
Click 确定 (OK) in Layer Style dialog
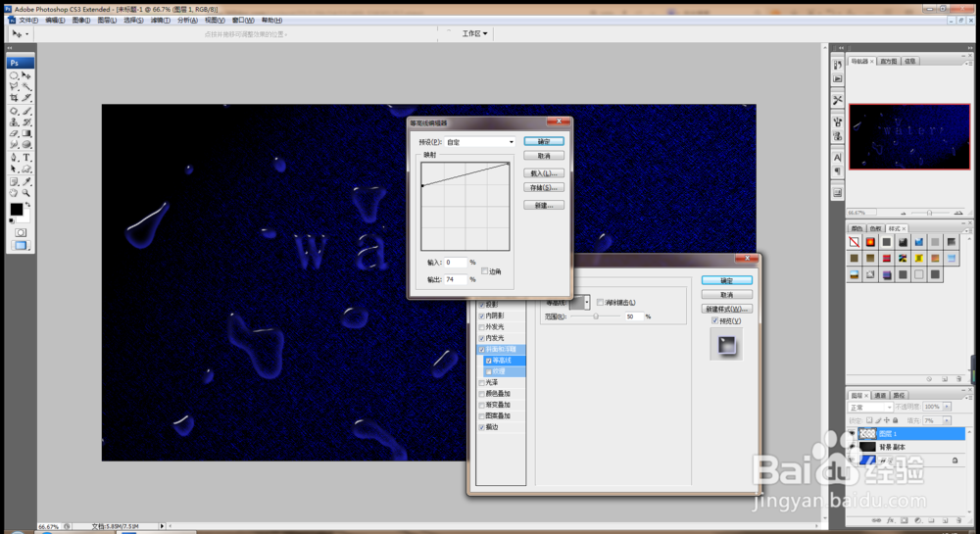(727, 281)
